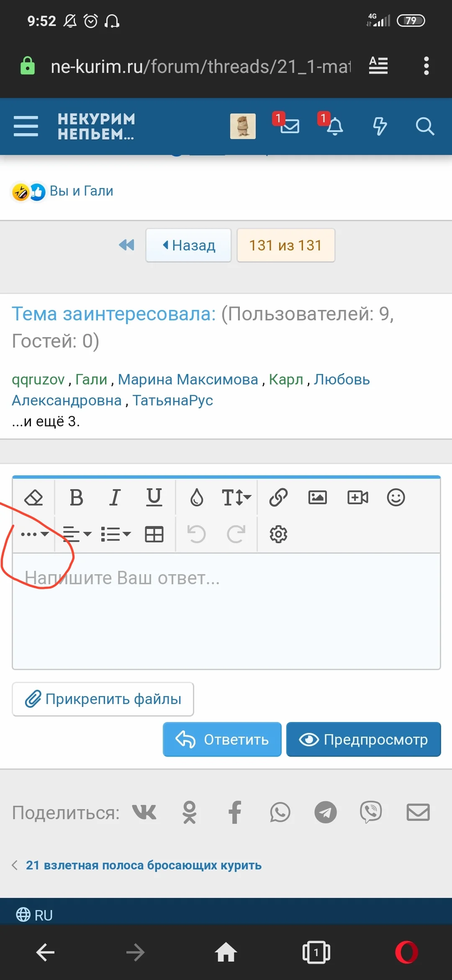The image size is (452, 980).
Task: Open breadcrumb '21 взлетная полоса бросающих курить'
Action: pyautogui.click(x=144, y=865)
